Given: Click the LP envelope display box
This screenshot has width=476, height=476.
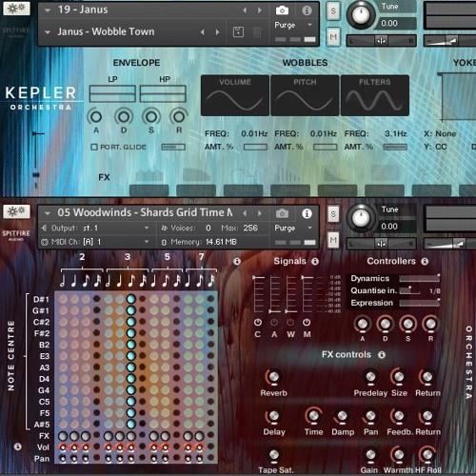Looking at the screenshot, I should [x=112, y=93].
